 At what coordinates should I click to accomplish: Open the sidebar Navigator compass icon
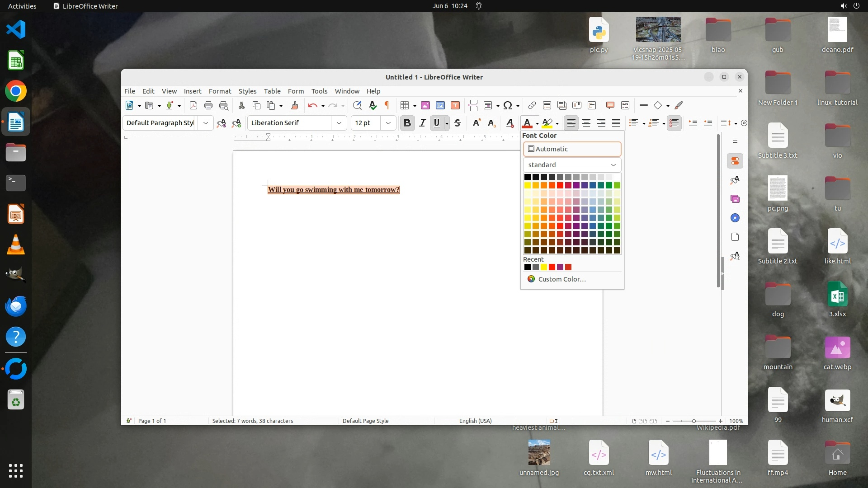[x=735, y=218]
